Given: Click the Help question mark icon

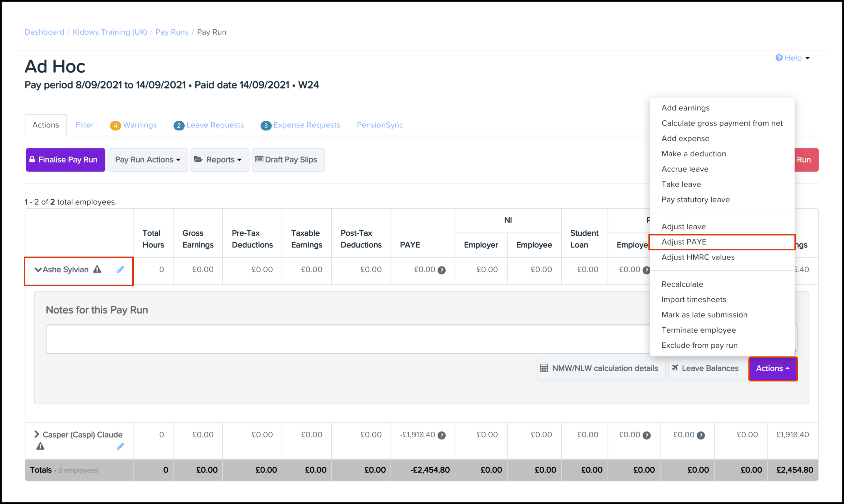Looking at the screenshot, I should (779, 58).
